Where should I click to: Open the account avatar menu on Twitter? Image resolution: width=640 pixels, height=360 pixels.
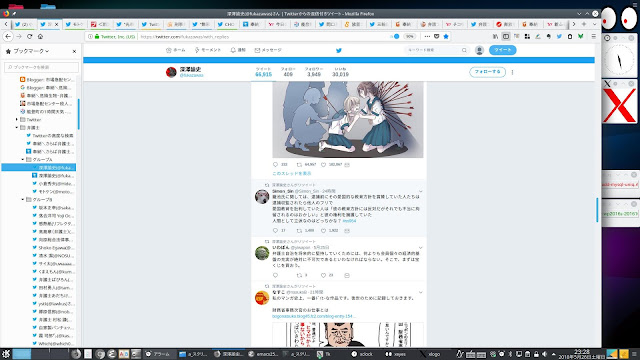479,50
